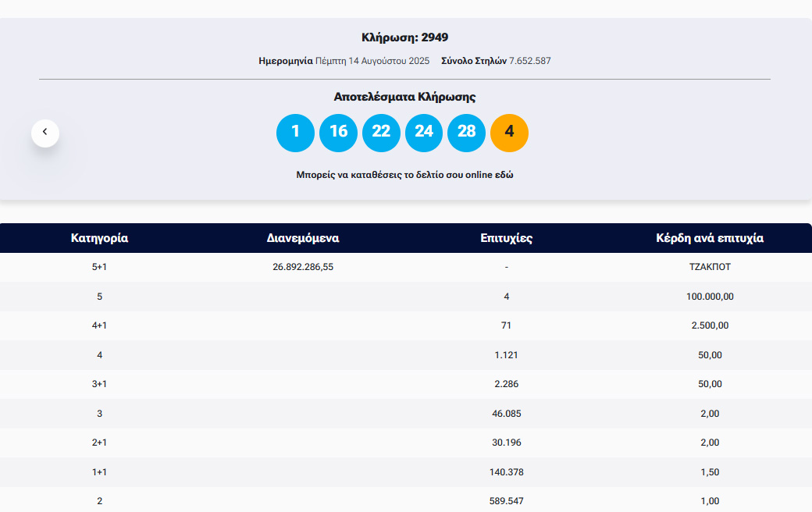Click the Κατηγορία column header
The image size is (812, 512).
coord(99,238)
